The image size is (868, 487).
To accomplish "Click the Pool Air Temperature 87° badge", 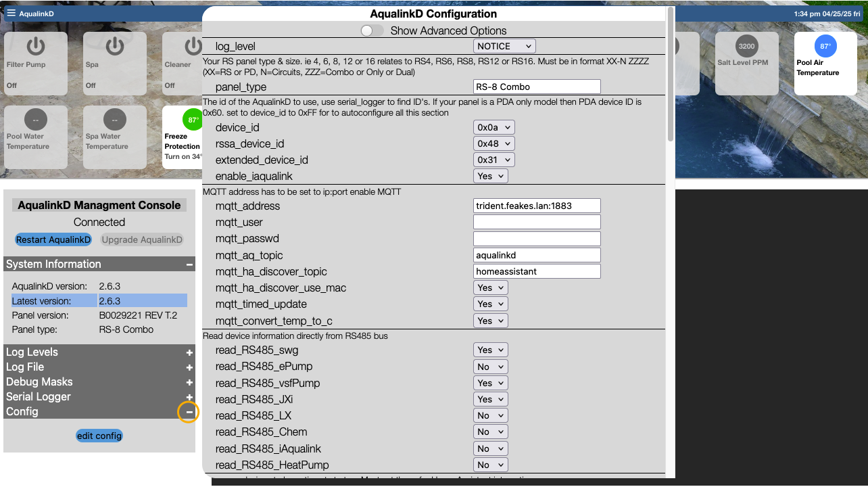I will 825,46.
